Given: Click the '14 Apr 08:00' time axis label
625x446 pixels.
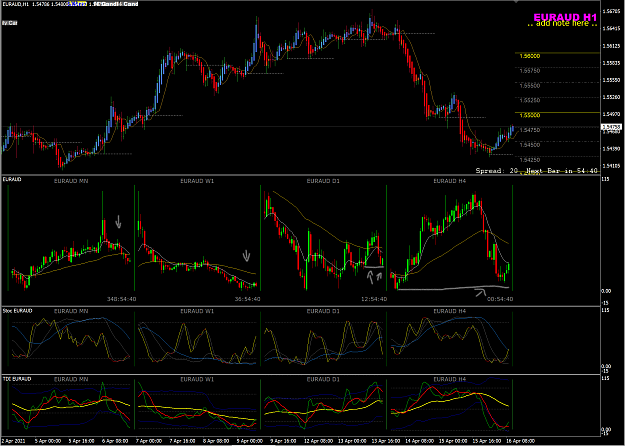Looking at the screenshot, I should (x=419, y=441).
